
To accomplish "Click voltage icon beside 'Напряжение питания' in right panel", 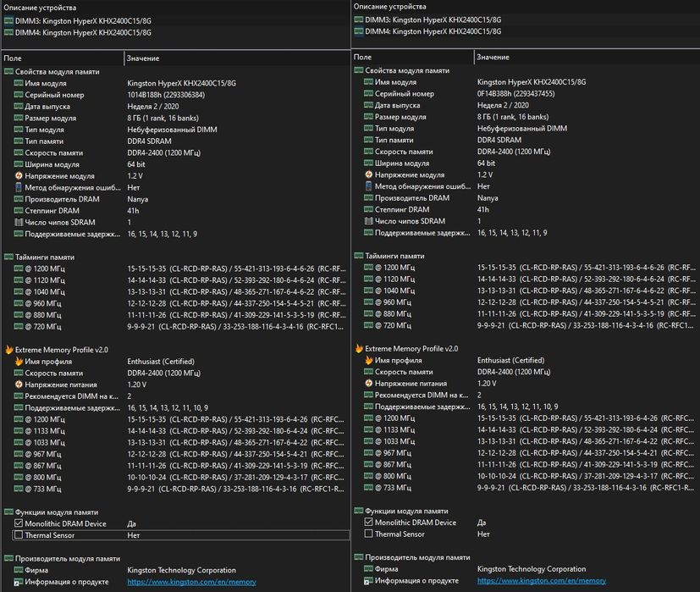I will [x=368, y=383].
